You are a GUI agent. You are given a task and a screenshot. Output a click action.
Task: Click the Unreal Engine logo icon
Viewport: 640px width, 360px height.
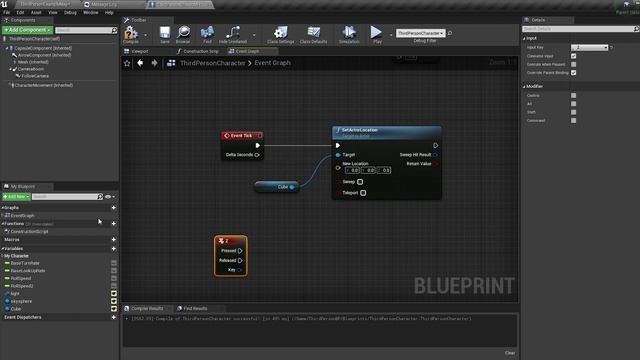4,4
